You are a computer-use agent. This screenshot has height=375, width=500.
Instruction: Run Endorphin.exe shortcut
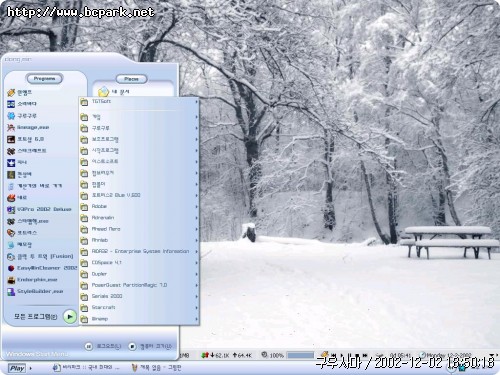(32, 280)
